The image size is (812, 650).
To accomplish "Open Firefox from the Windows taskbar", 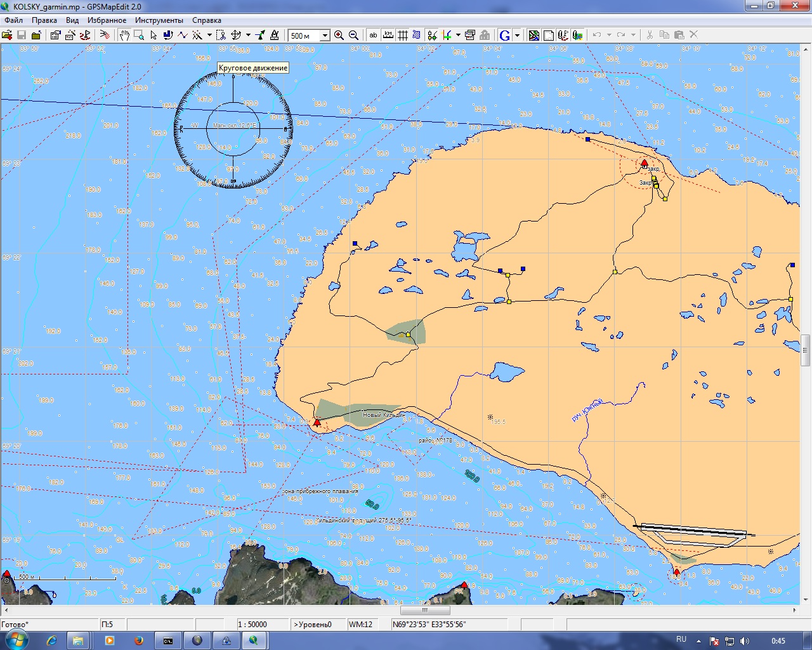I will pos(138,640).
